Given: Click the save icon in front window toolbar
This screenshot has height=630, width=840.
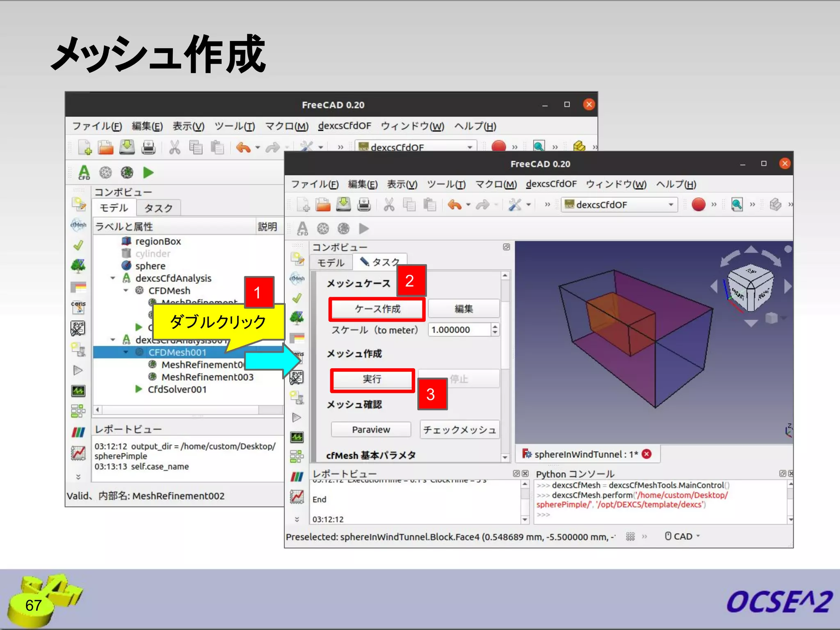Looking at the screenshot, I should tap(344, 204).
